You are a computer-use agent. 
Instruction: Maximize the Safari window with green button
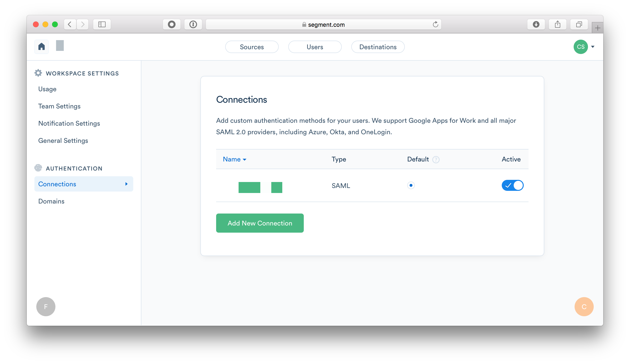coord(55,24)
